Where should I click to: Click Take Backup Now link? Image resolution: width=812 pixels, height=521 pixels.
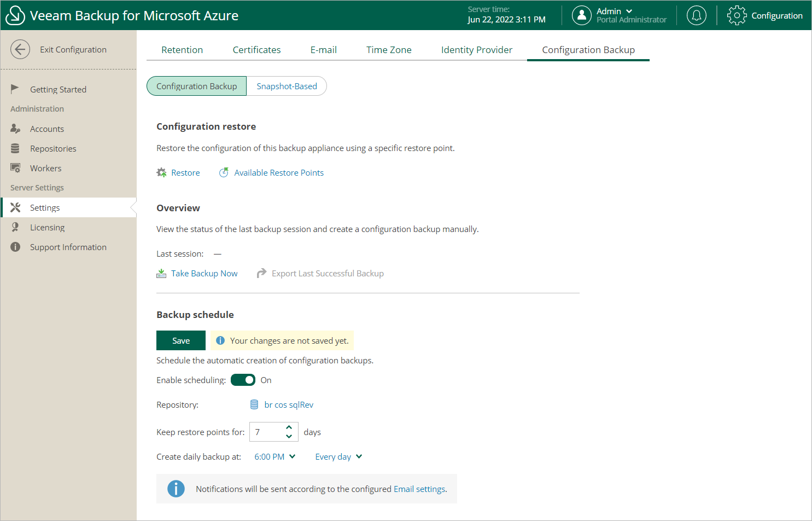[x=205, y=273]
